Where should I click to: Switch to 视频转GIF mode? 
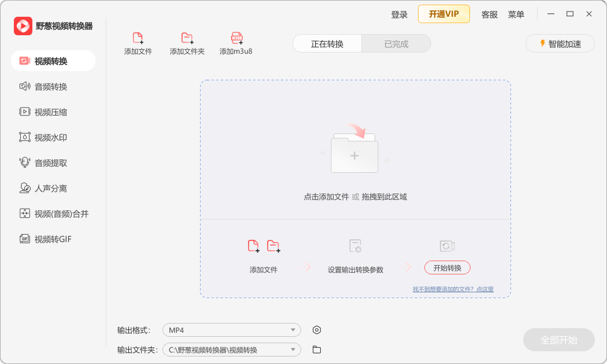point(49,239)
